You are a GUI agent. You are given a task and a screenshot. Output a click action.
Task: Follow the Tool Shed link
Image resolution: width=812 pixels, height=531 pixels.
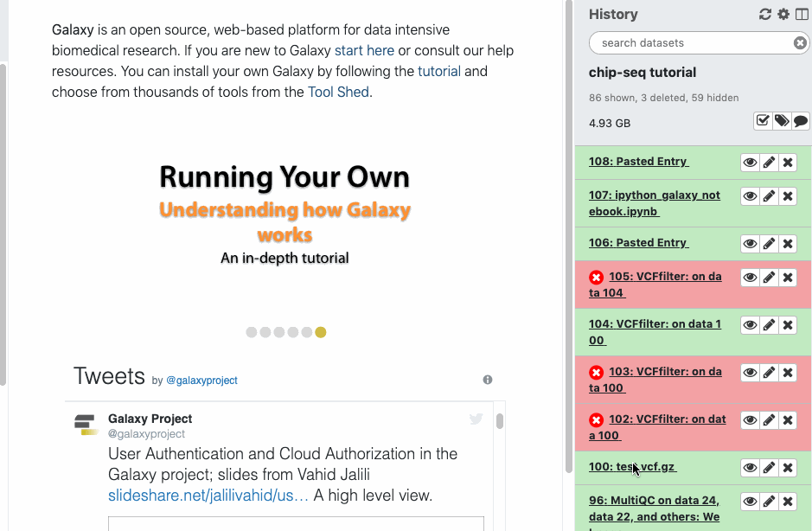click(338, 92)
